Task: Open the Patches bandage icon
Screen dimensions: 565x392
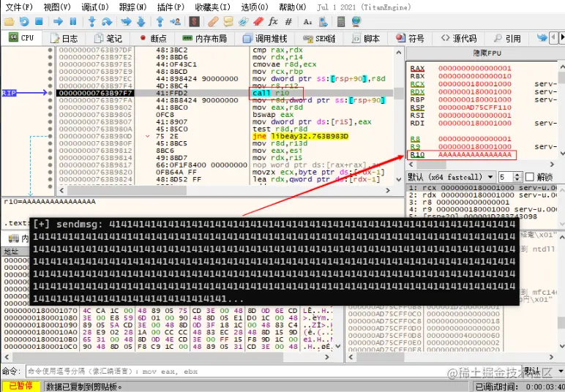Action: point(213,22)
